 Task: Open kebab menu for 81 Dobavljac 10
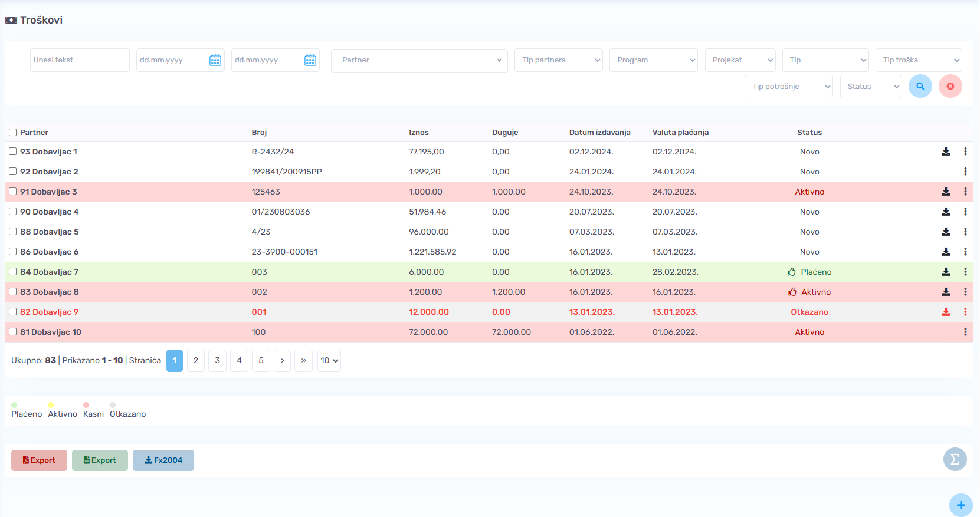965,332
